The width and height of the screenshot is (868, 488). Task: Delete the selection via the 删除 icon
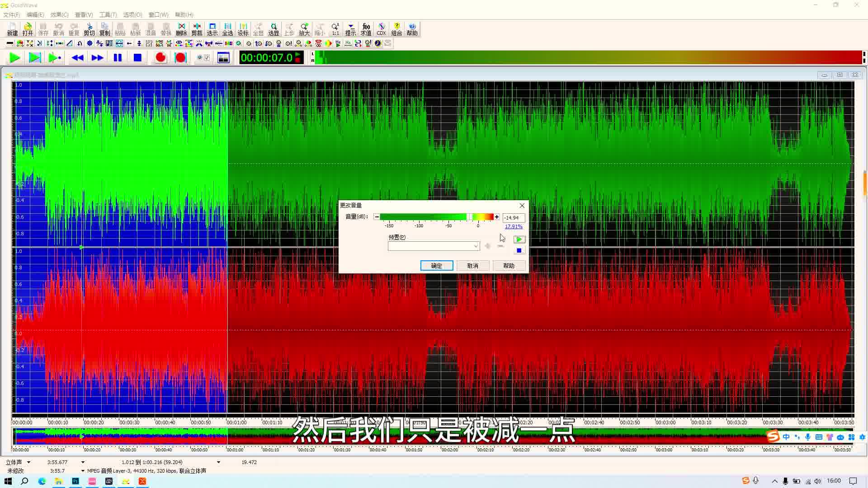tap(181, 29)
